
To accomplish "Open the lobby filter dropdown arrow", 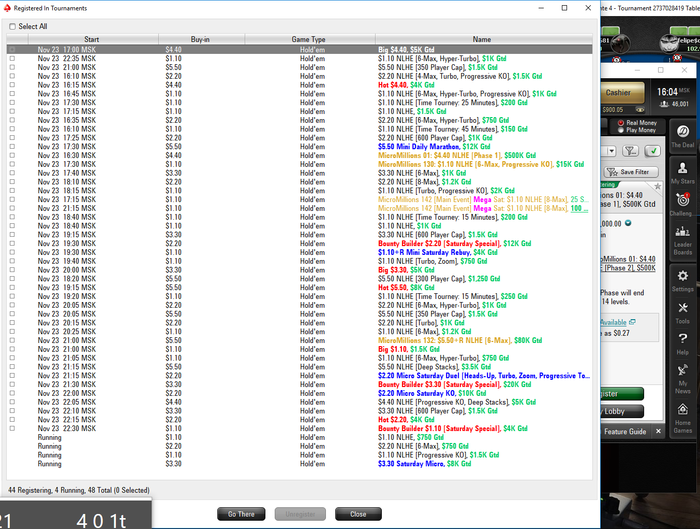I will pos(611,151).
